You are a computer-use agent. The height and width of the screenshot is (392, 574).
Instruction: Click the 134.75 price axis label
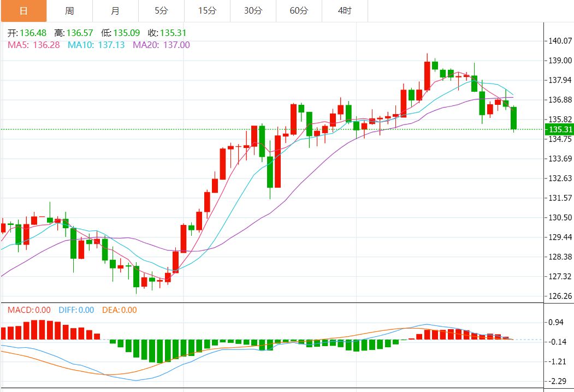(560, 139)
